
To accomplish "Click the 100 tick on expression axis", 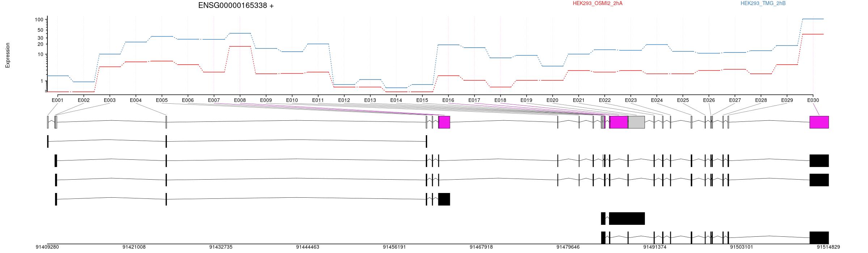I will (x=39, y=20).
